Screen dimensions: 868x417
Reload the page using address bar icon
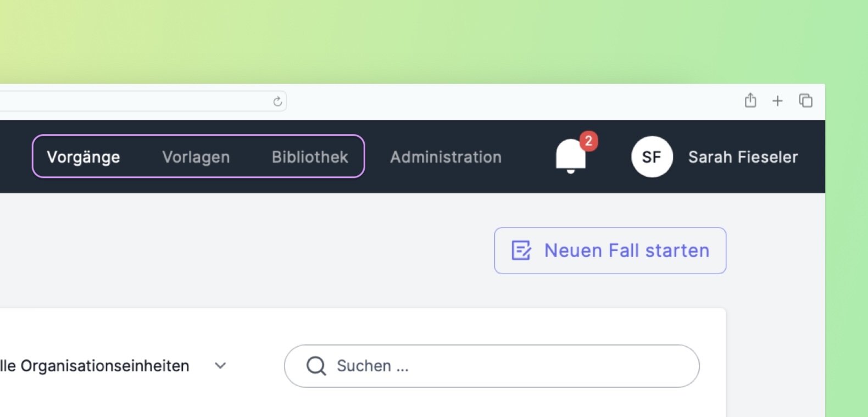click(x=277, y=101)
